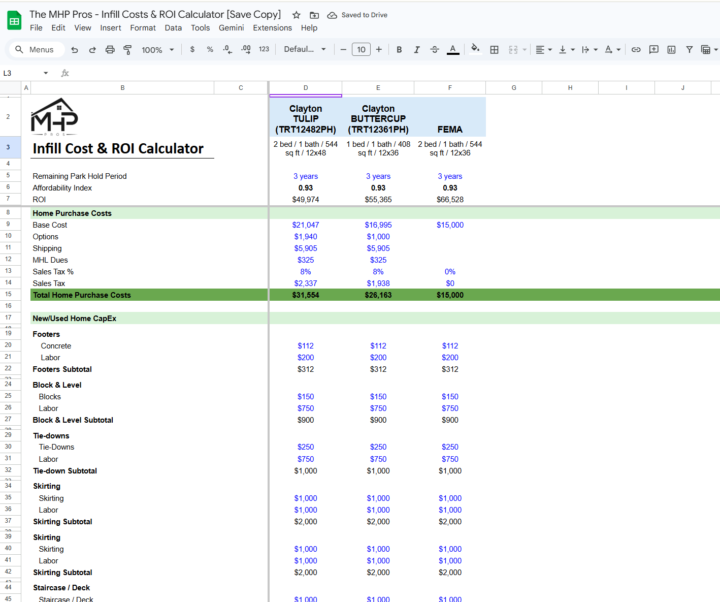720x602 pixels.
Task: Undo the last action
Action: [x=74, y=50]
